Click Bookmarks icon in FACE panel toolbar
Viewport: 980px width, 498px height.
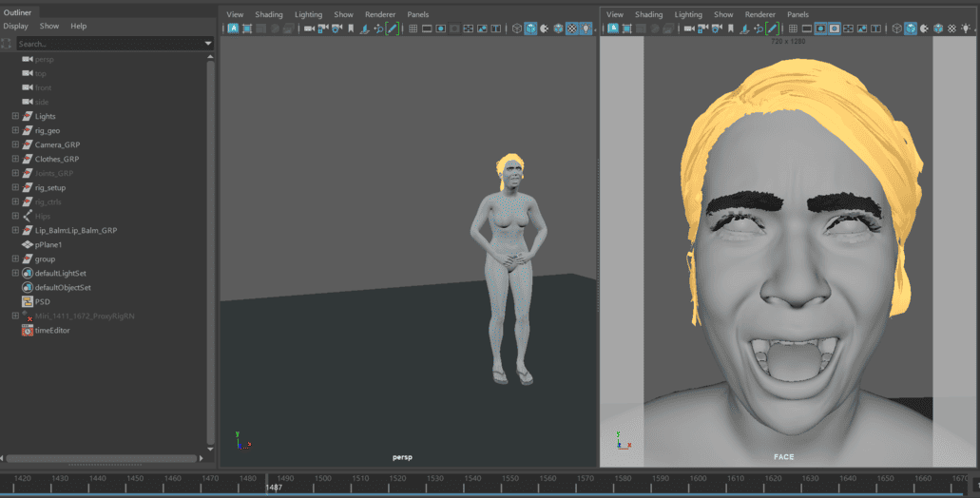[x=731, y=29]
